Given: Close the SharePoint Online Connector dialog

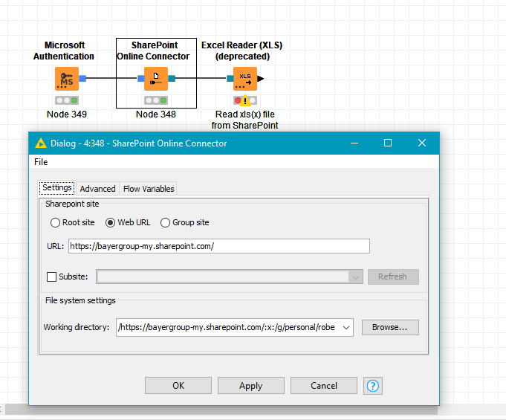Looking at the screenshot, I should pyautogui.click(x=422, y=143).
